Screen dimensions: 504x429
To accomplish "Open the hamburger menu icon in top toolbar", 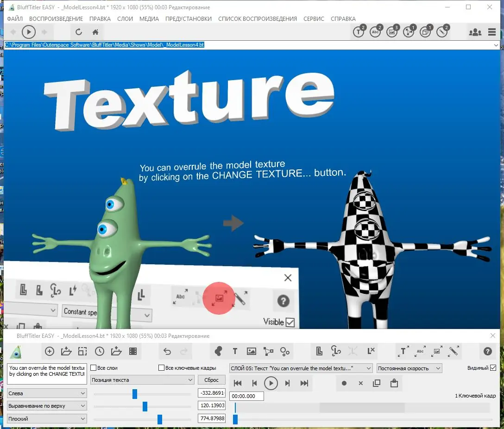I will (x=492, y=32).
